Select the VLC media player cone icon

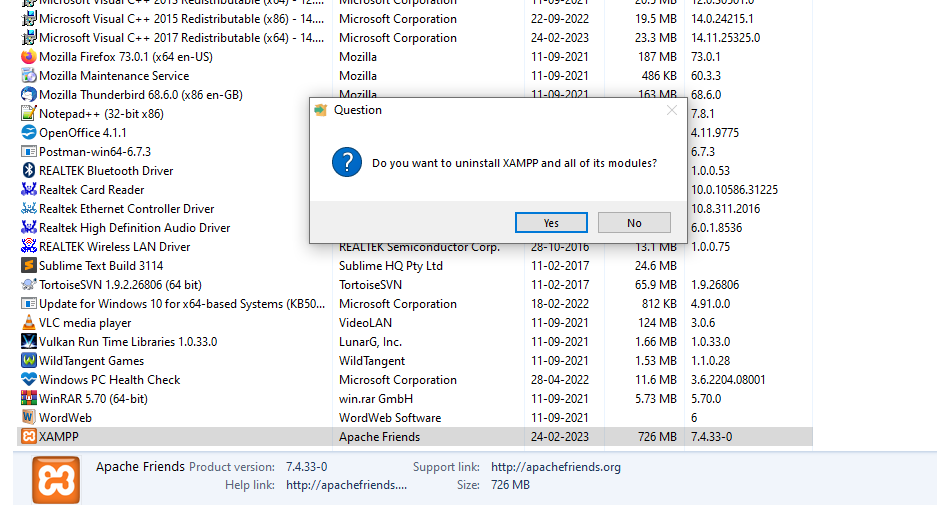tap(29, 323)
